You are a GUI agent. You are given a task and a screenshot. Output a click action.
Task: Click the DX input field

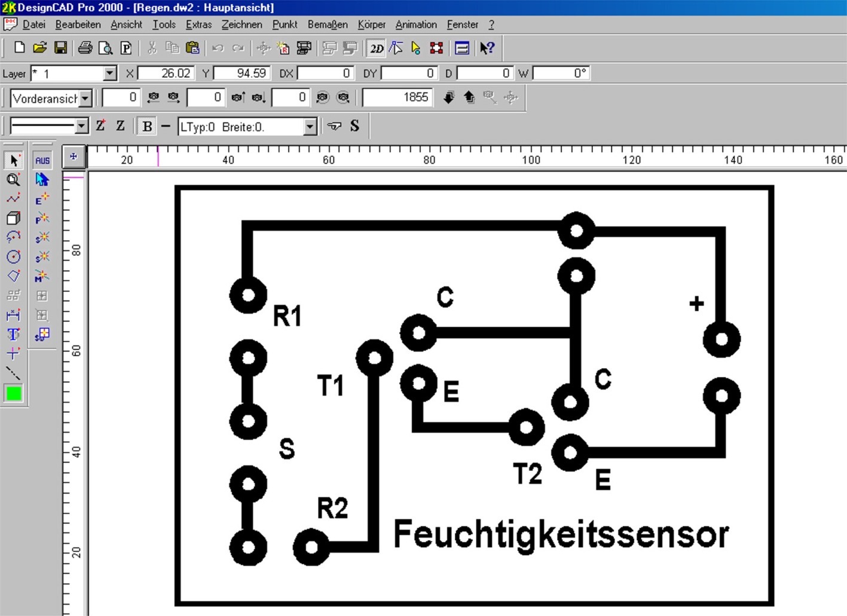325,73
